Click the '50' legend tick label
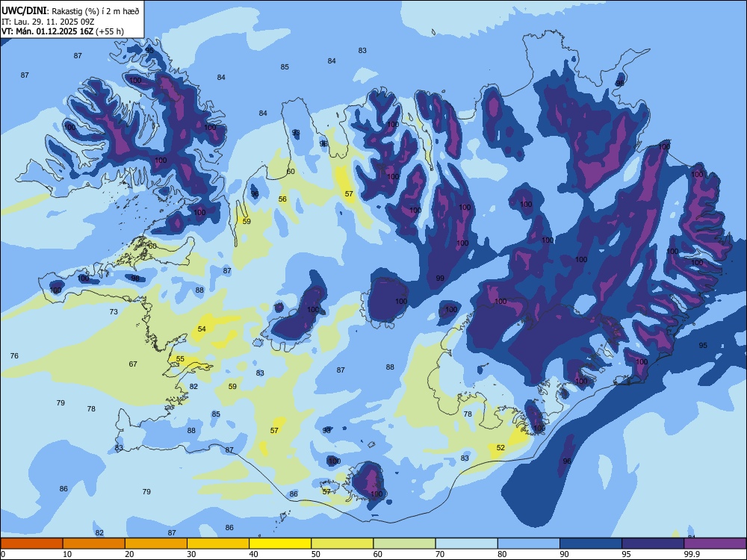This screenshot has height=560, width=747. (316, 554)
